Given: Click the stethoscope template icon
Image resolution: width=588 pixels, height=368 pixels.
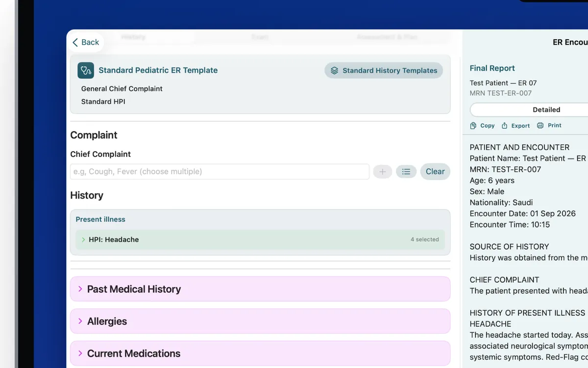Looking at the screenshot, I should (x=86, y=70).
